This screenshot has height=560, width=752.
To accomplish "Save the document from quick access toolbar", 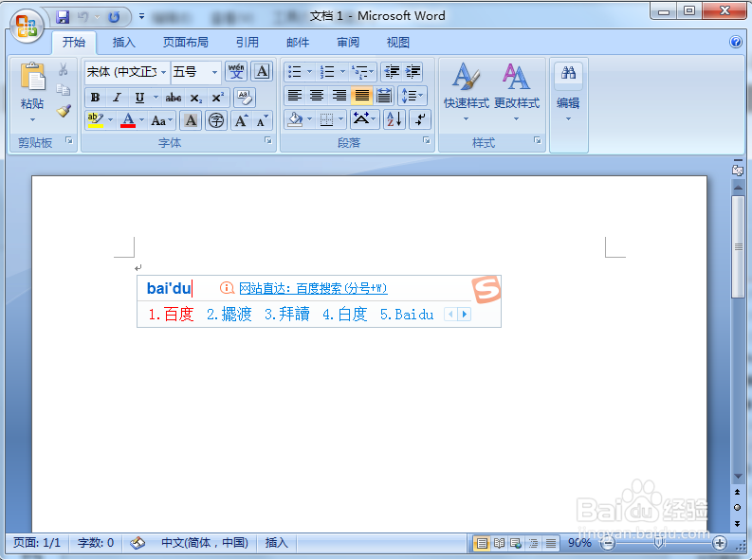I will point(63,17).
